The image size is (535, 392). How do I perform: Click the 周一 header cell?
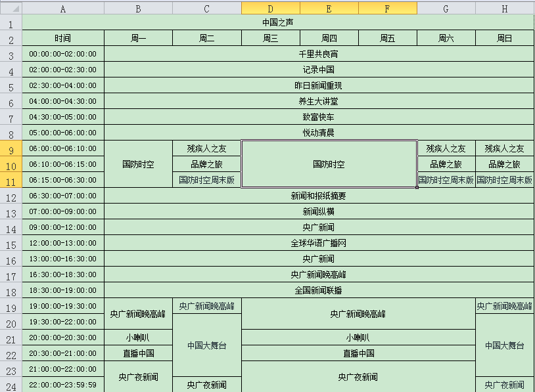pyautogui.click(x=139, y=38)
